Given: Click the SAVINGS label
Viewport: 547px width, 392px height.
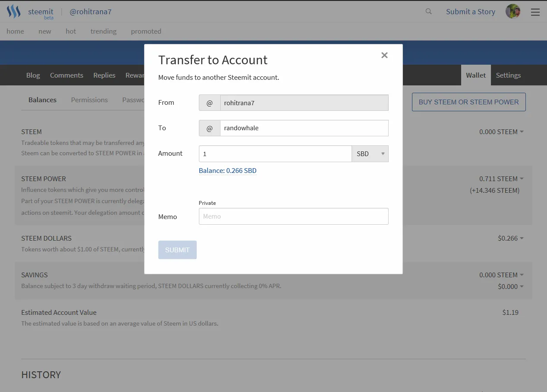Looking at the screenshot, I should pyautogui.click(x=35, y=275).
